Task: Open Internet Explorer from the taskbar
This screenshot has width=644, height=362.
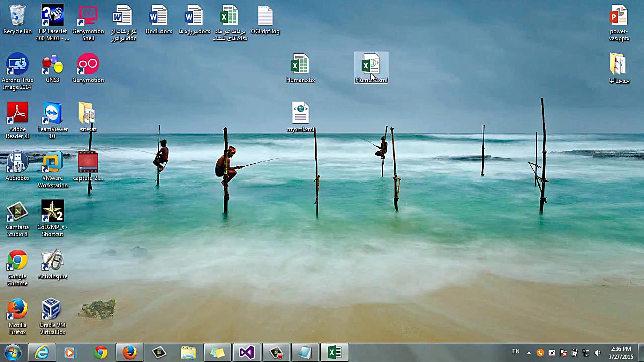Action: pyautogui.click(x=42, y=353)
